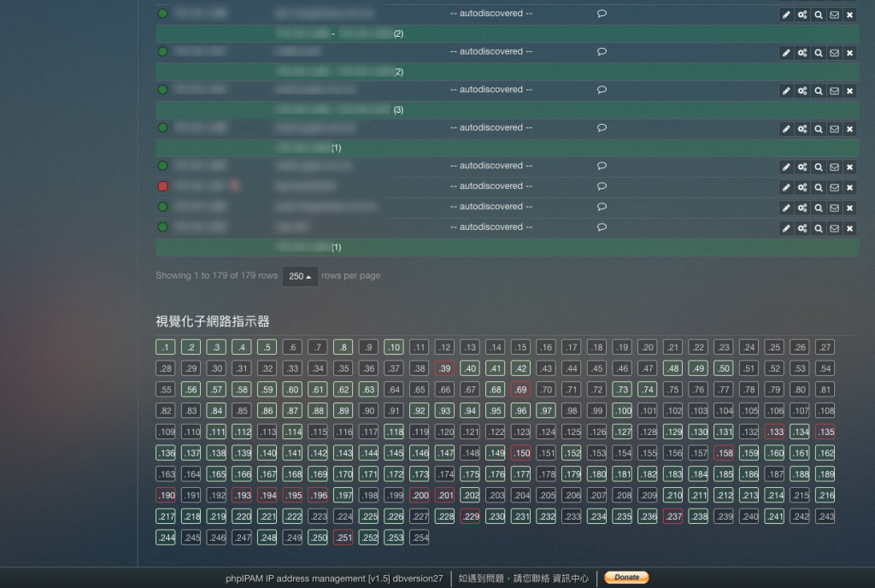The width and height of the screenshot is (875, 588).
Task: Select free address .6 in subnet map
Action: coord(292,347)
